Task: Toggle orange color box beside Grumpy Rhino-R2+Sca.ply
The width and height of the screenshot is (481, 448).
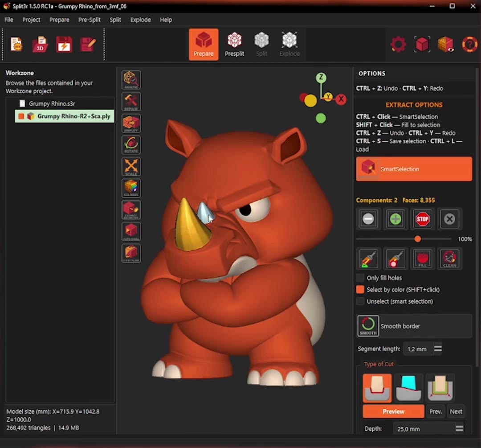Action: [x=21, y=116]
